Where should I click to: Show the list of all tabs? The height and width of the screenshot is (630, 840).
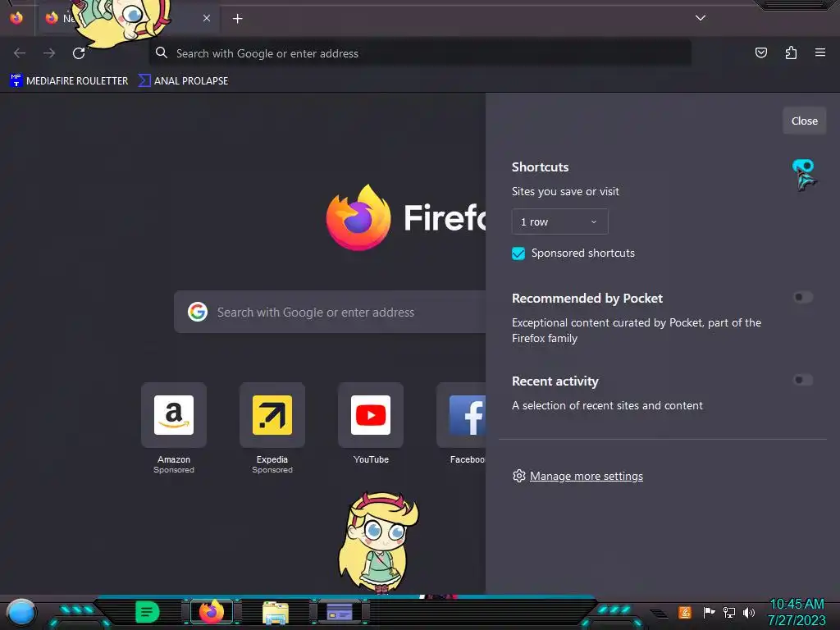coord(701,18)
